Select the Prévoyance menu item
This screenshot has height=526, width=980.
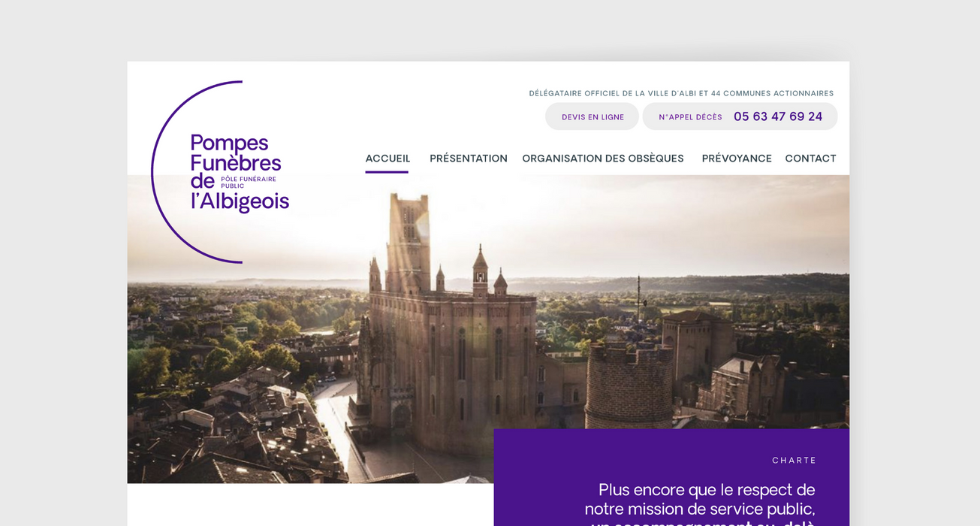(x=737, y=159)
